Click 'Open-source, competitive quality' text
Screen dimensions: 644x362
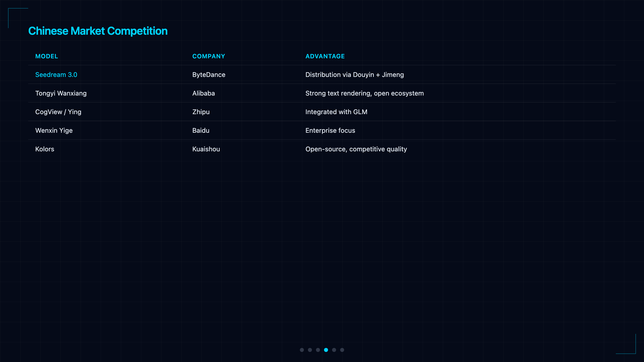coord(356,149)
